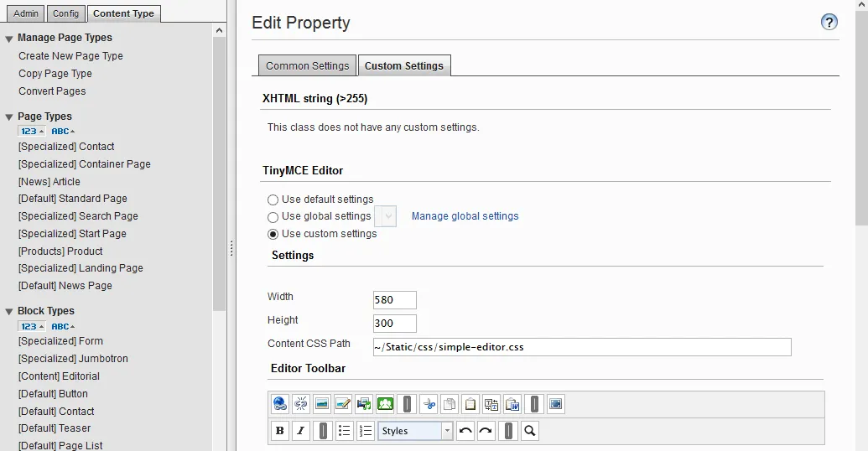Viewport: 868px width, 451px height.
Task: Open the [Specialized] Search Page type
Action: (x=78, y=216)
